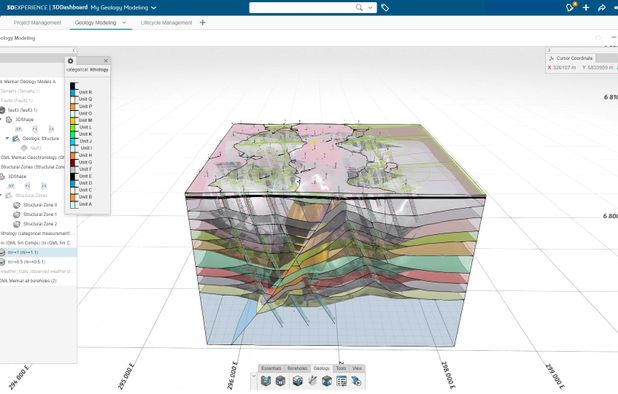Click the sphere-like cube icon before the prong tool
The image size is (618, 394).
[x=298, y=381]
